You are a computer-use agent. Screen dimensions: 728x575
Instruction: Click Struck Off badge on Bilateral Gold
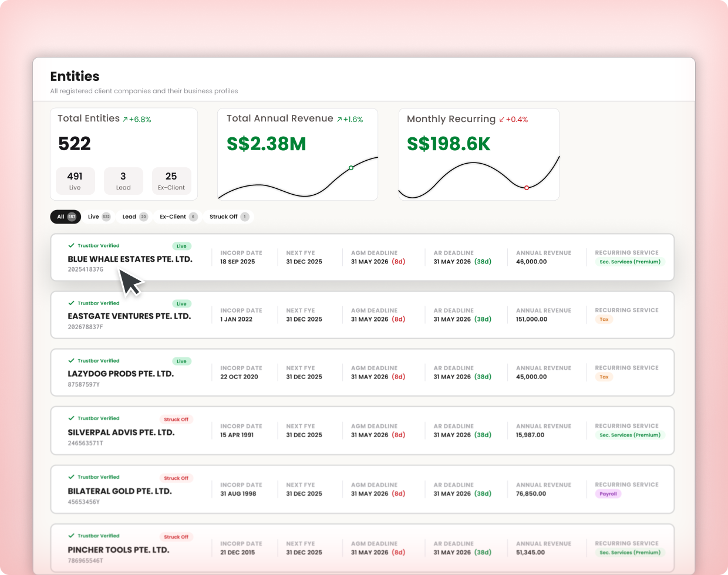[x=176, y=478]
